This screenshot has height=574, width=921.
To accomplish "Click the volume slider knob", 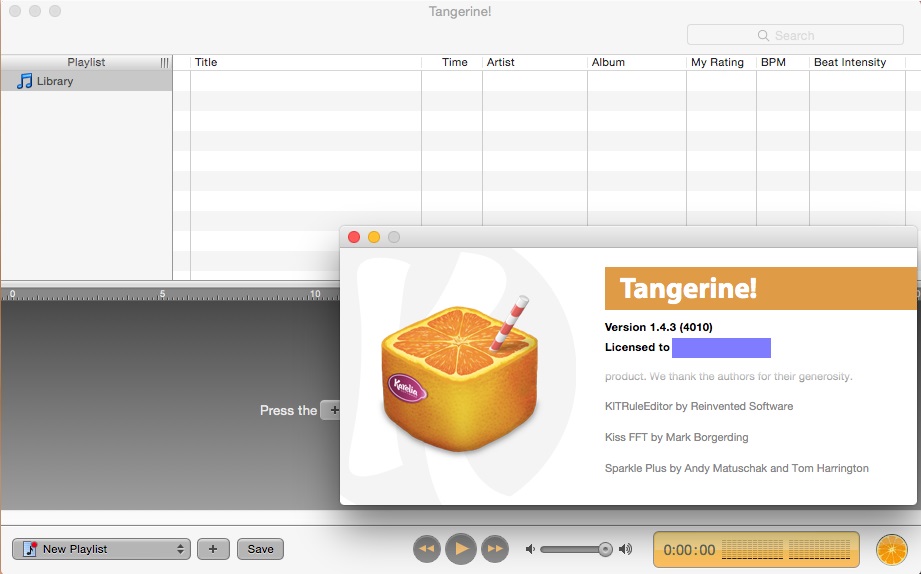I will pos(605,549).
